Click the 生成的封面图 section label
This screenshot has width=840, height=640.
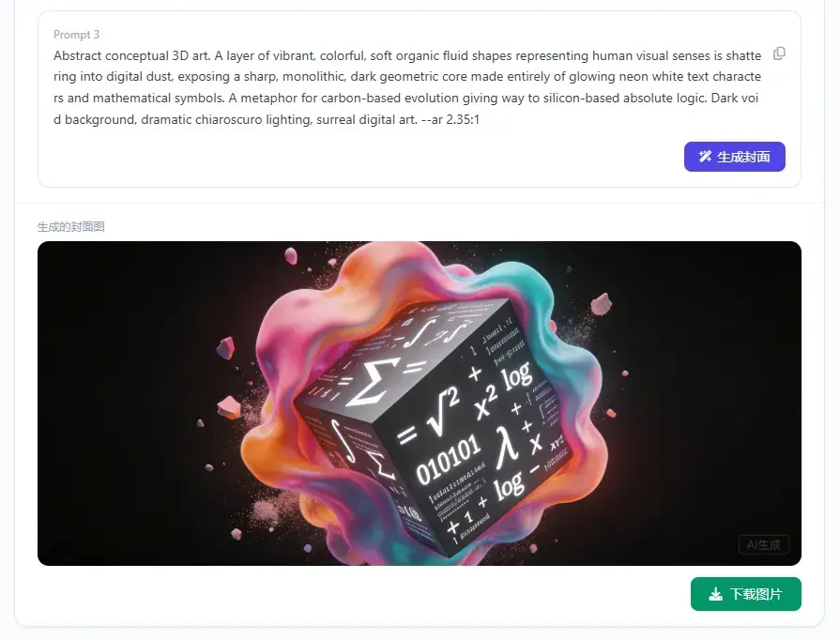[70, 227]
